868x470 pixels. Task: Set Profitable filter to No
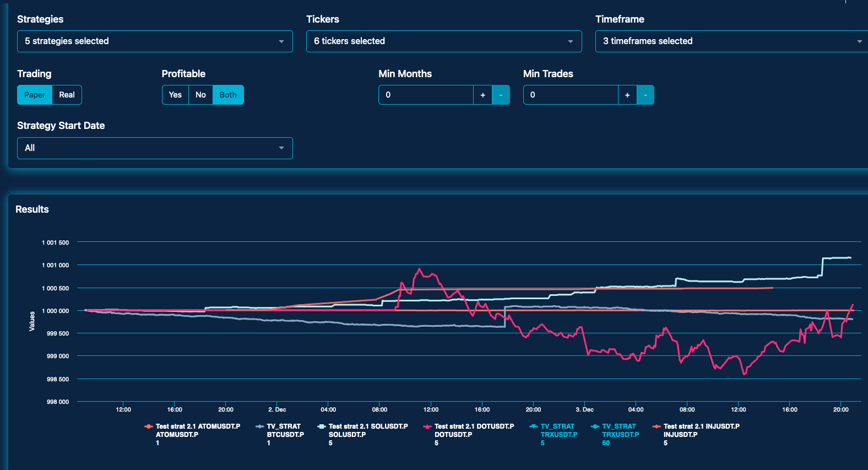pos(201,95)
